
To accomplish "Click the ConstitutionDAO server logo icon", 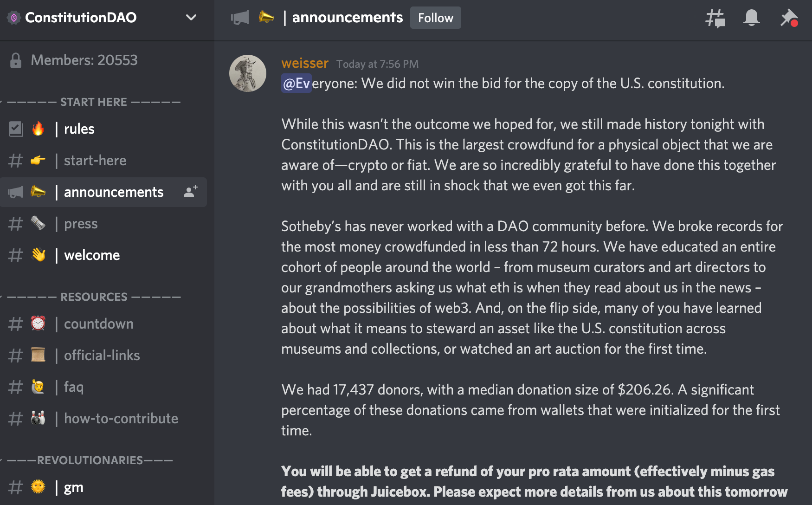I will pyautogui.click(x=14, y=18).
